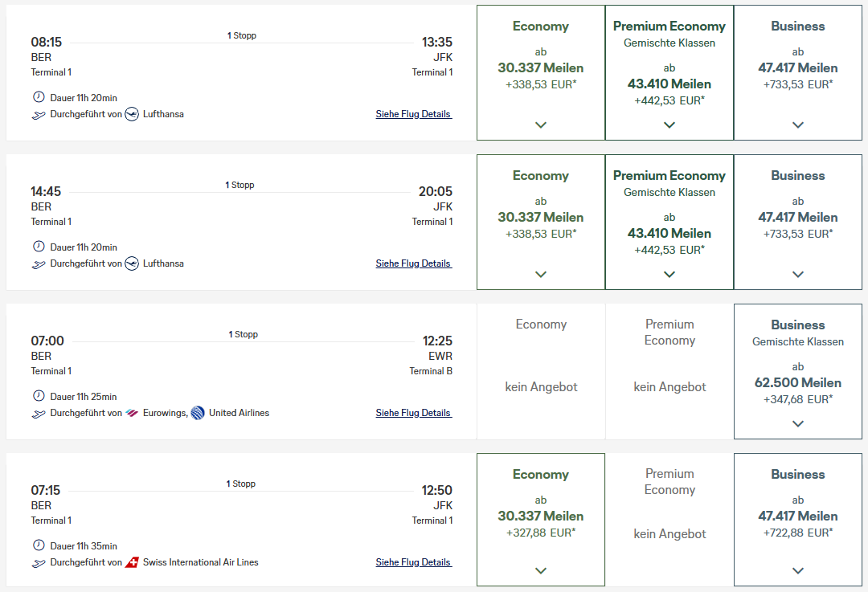Expand the Business 62.500 Meilen fare details

pyautogui.click(x=797, y=422)
